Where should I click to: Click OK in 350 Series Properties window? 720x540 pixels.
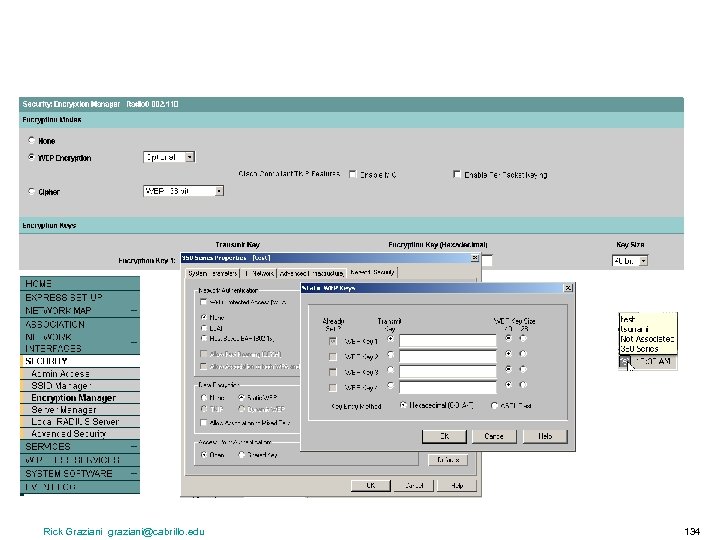(x=371, y=485)
